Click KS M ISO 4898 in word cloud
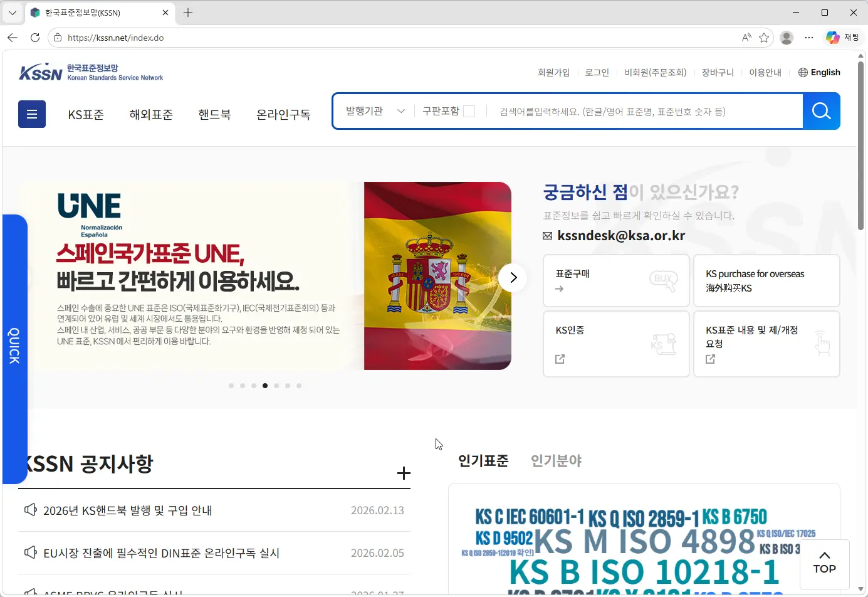The image size is (868, 597). (645, 542)
